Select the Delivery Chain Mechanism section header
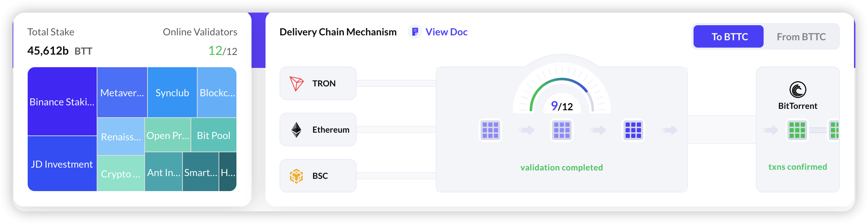 pos(338,32)
